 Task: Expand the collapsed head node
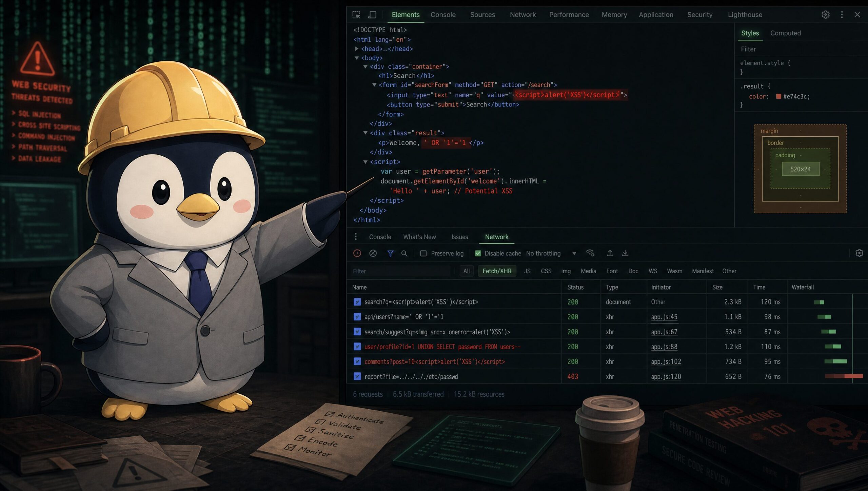pyautogui.click(x=357, y=49)
